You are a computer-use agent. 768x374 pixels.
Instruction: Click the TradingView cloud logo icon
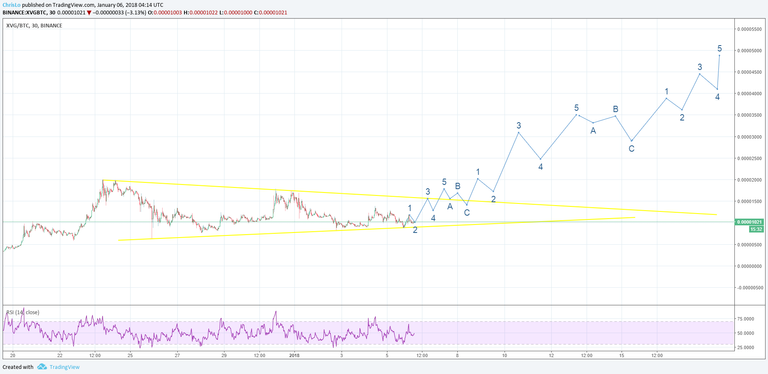coord(41,367)
